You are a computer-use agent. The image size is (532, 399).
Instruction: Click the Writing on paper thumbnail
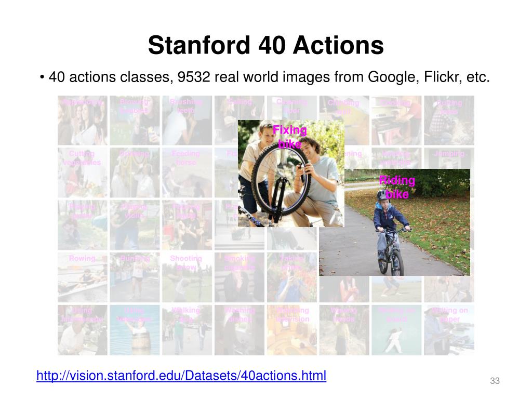coord(449,330)
